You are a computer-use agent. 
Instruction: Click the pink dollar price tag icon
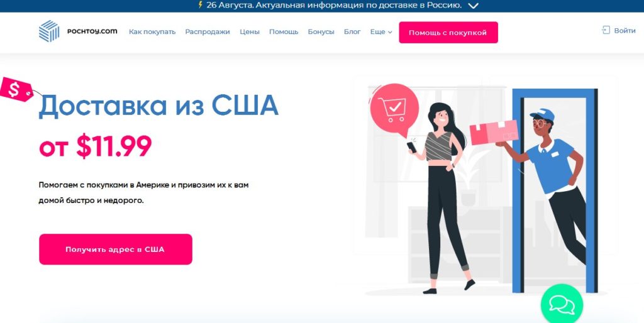pos(16,89)
